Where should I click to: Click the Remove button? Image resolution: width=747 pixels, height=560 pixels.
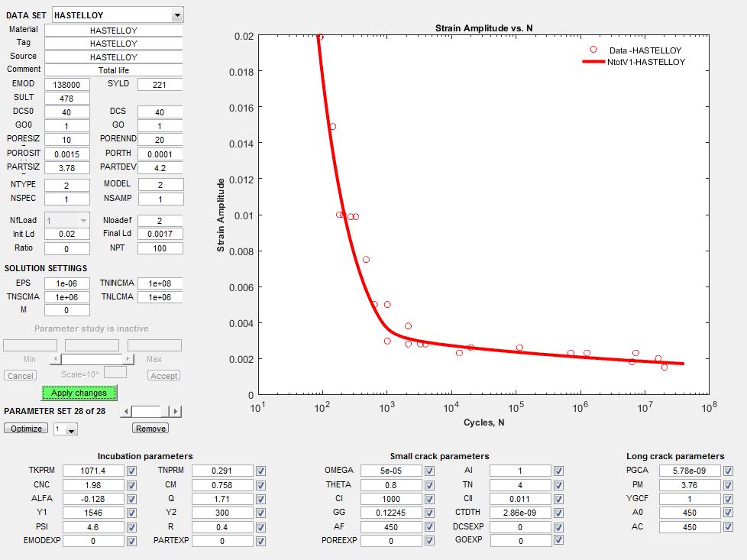[150, 429]
